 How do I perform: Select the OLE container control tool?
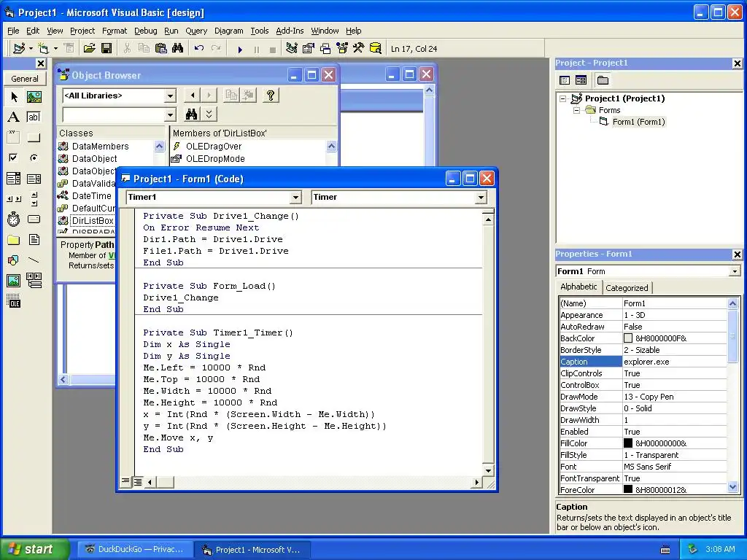(x=14, y=301)
